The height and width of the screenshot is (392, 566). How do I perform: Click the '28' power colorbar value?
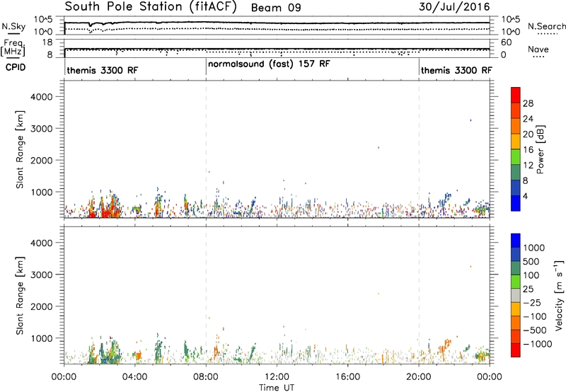pos(528,103)
